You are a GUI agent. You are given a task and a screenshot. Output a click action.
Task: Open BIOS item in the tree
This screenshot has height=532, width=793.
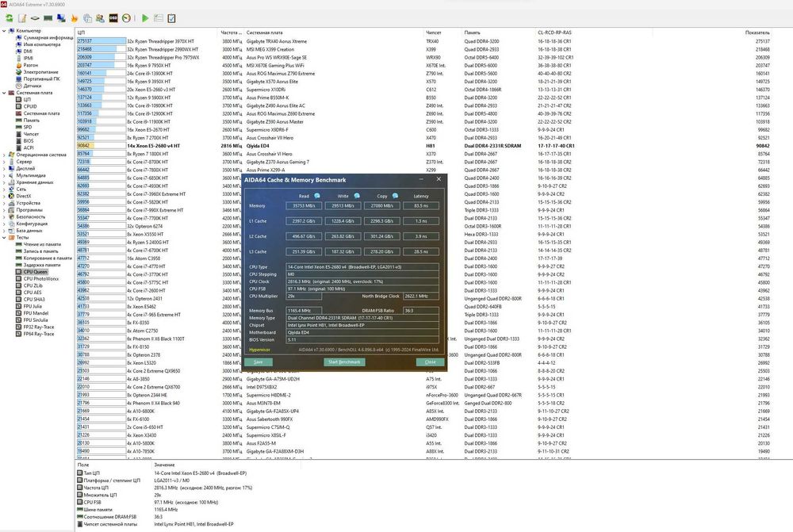[x=29, y=141]
